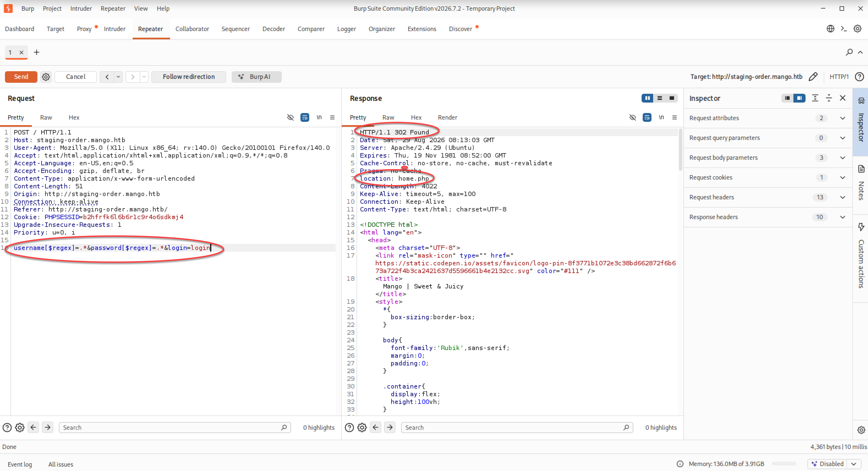Open the Burp AI Disabled dropdown in the status bar

point(853,464)
